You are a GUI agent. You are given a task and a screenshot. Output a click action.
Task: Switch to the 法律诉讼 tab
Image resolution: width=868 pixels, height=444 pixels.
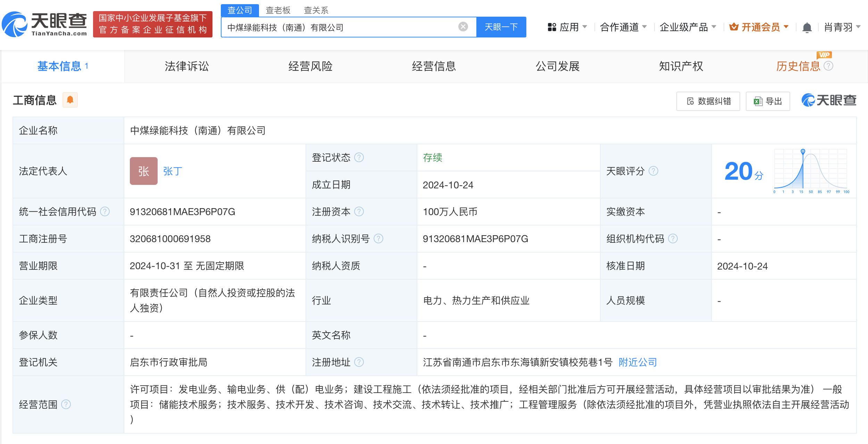coord(186,66)
